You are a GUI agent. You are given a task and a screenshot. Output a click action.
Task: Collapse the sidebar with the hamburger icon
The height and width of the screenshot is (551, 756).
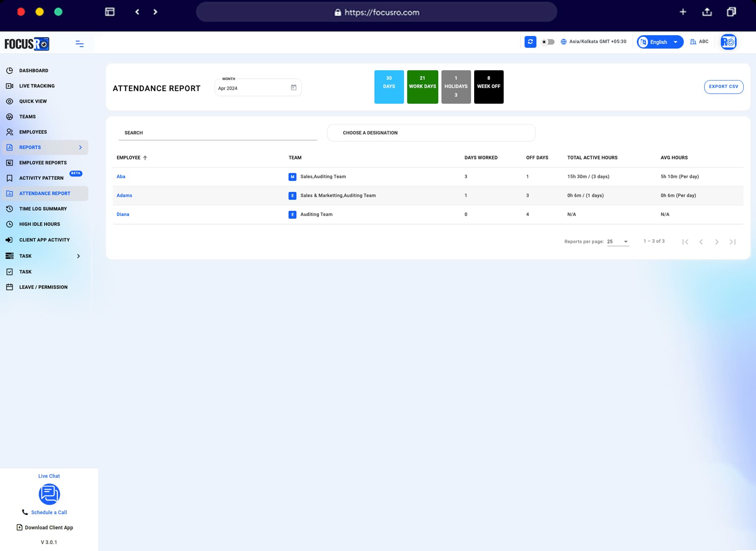pos(79,43)
